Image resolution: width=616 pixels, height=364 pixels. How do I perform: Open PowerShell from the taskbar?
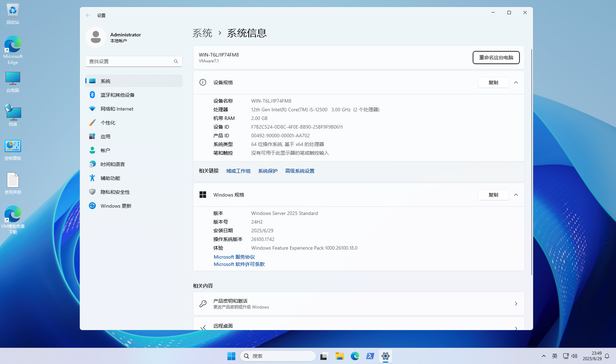pyautogui.click(x=370, y=356)
